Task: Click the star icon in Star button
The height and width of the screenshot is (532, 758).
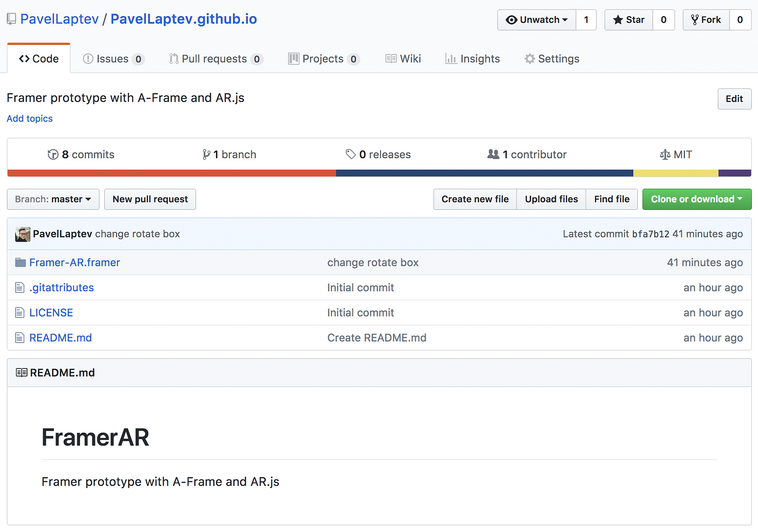Action: 618,20
